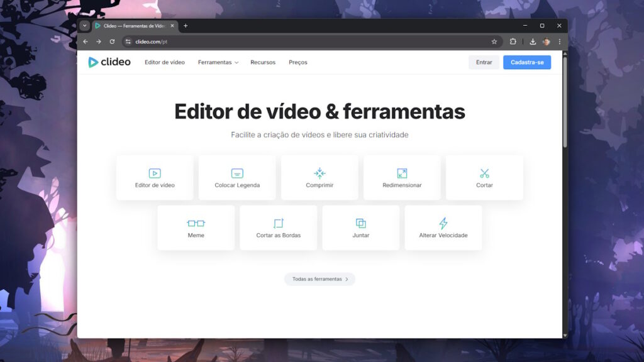Click the Cadastra-se button
Screen dimensions: 644x362
coord(527,62)
